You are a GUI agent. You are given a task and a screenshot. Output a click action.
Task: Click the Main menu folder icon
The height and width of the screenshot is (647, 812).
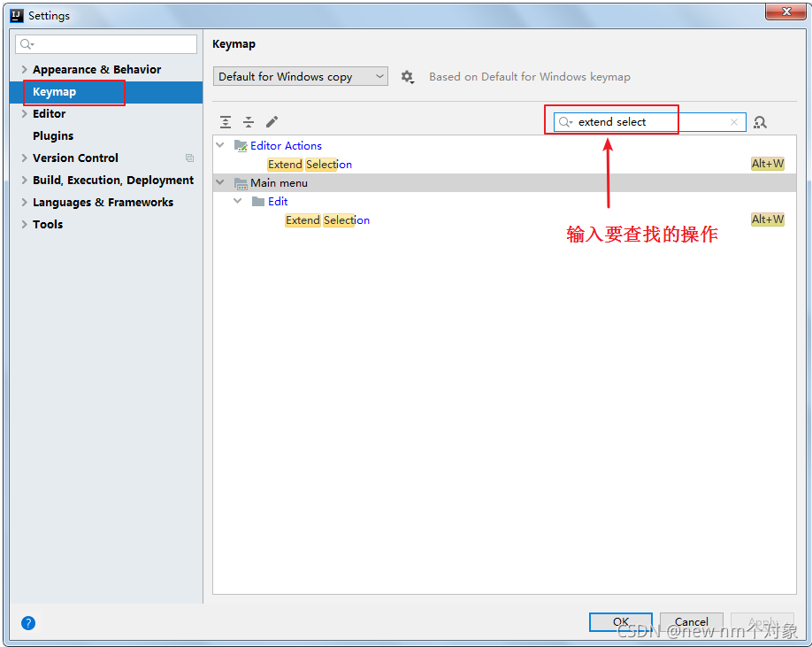tap(241, 183)
